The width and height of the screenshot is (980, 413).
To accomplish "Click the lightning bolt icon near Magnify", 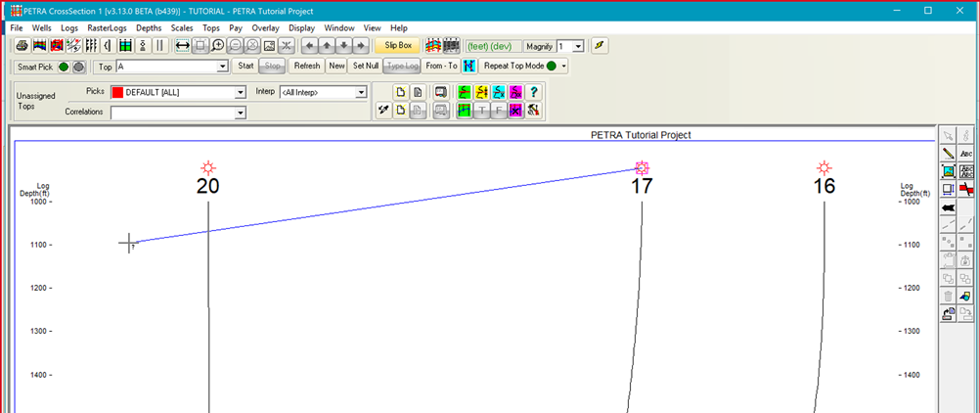I will click(600, 46).
